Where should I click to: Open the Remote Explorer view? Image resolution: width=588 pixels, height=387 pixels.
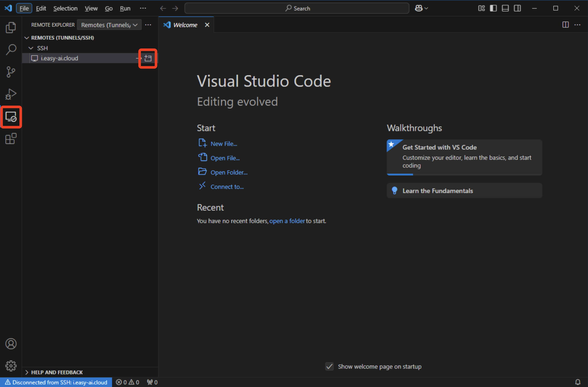click(11, 117)
